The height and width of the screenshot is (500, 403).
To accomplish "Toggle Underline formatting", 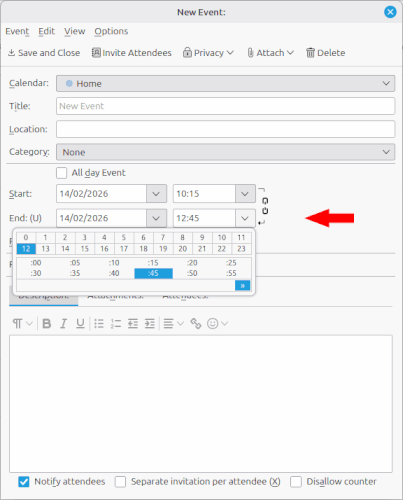I will point(80,323).
